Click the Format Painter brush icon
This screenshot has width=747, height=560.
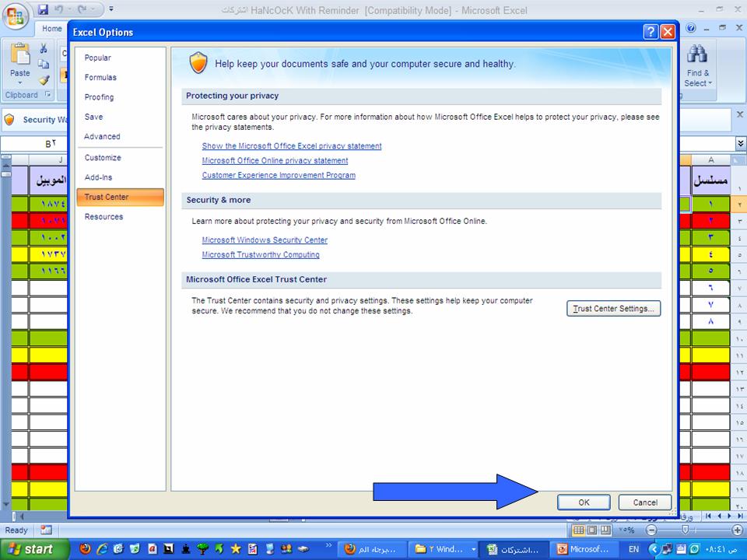point(44,79)
